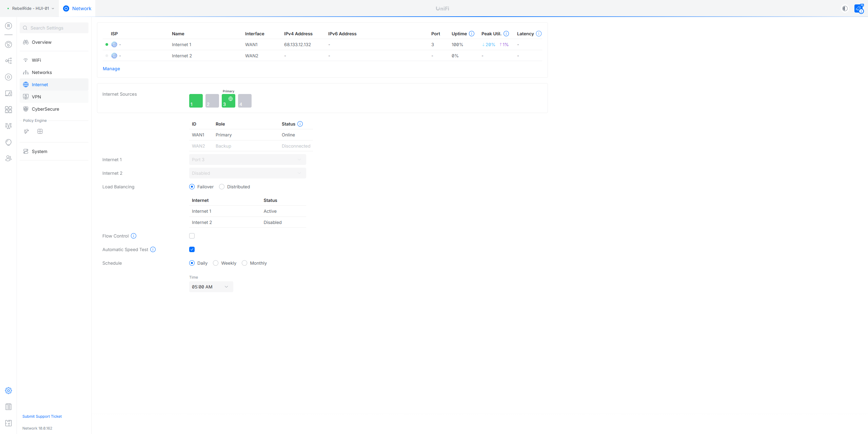Enable the Flow Control checkbox
Viewport: 868px width, 434px height.
pyautogui.click(x=192, y=236)
